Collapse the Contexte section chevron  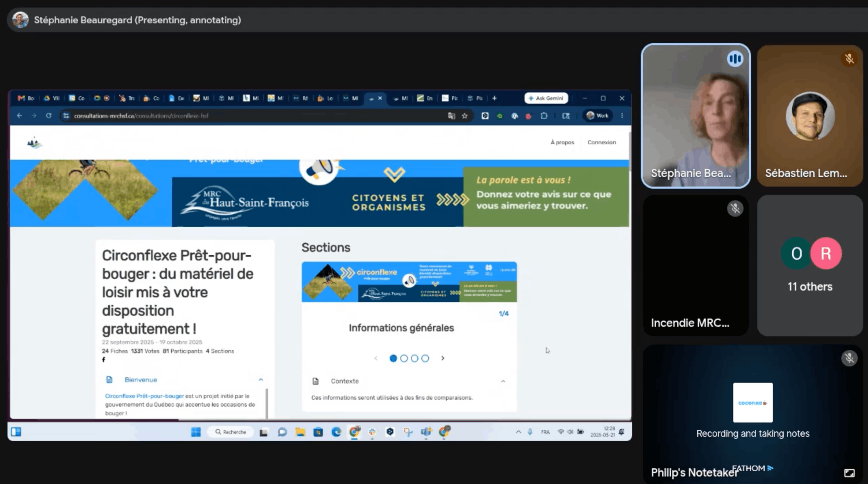503,381
